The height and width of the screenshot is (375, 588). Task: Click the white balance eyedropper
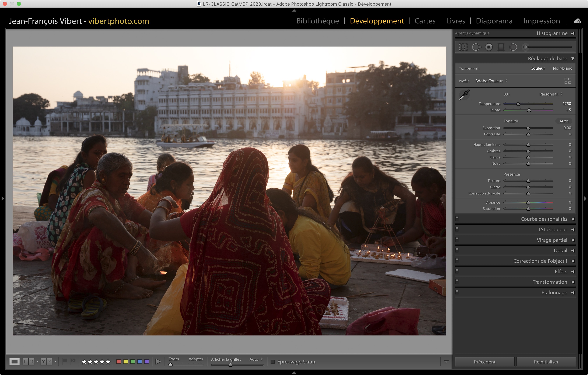click(x=464, y=95)
